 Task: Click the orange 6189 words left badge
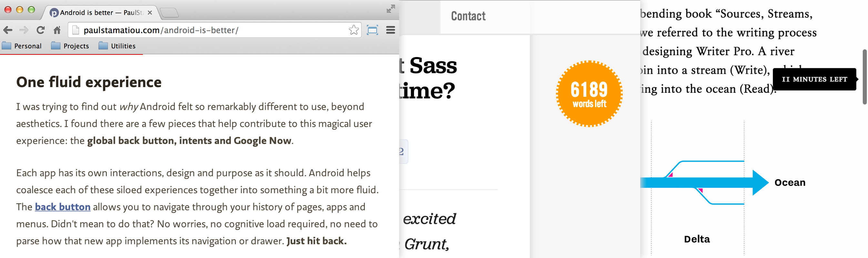click(x=589, y=94)
